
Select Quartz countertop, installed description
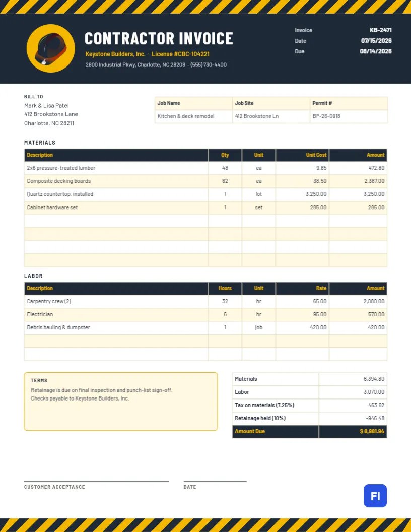60,194
